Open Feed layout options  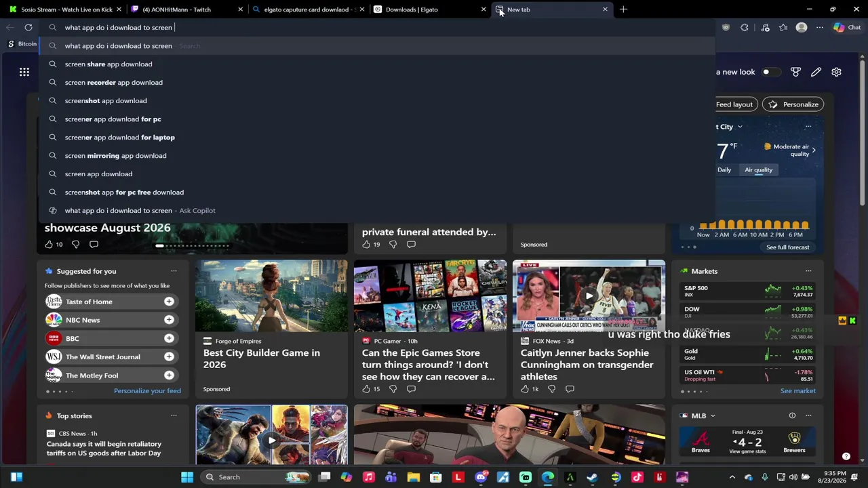point(734,104)
